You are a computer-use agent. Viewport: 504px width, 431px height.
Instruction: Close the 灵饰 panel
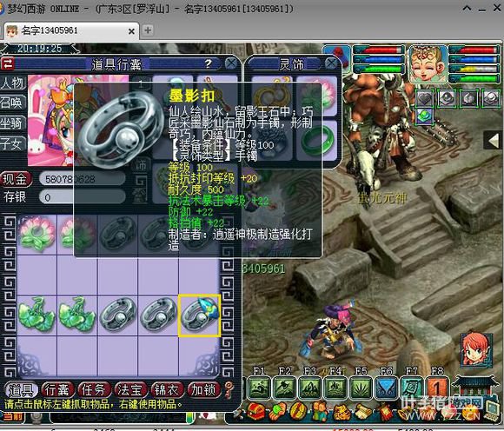pos(331,63)
